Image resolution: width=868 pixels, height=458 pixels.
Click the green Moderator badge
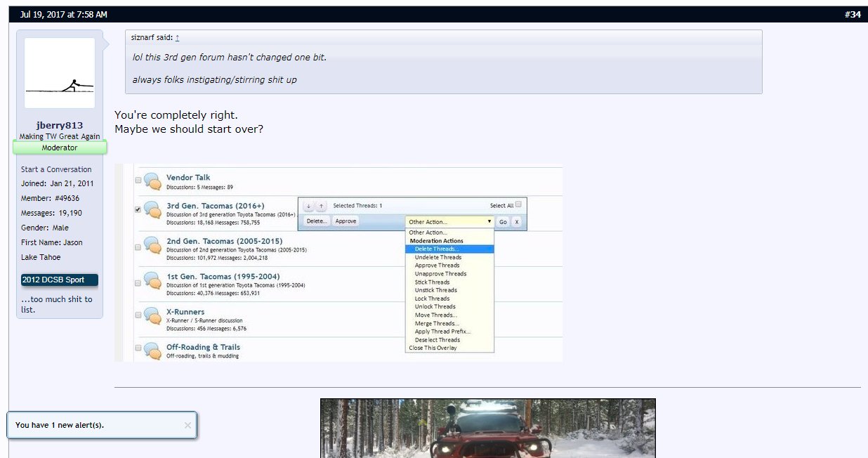point(60,148)
